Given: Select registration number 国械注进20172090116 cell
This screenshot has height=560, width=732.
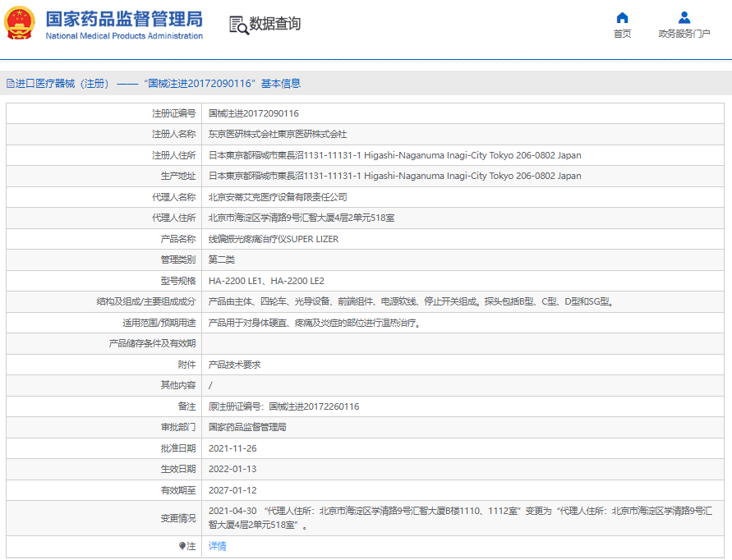Looking at the screenshot, I should [254, 113].
